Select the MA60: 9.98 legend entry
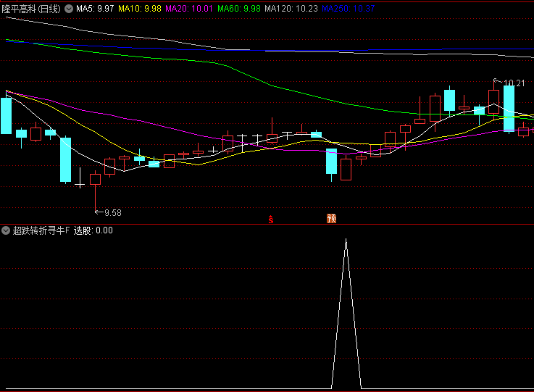534x392 pixels. coord(239,9)
